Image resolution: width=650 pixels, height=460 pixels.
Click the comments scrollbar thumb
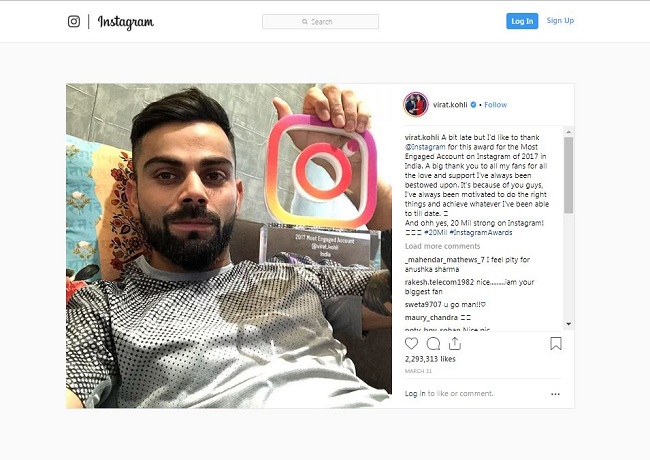coord(568,175)
